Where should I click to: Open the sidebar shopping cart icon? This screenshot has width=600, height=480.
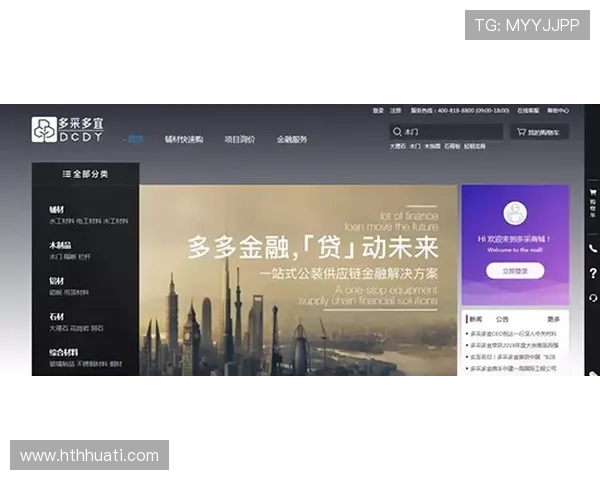coord(593,192)
